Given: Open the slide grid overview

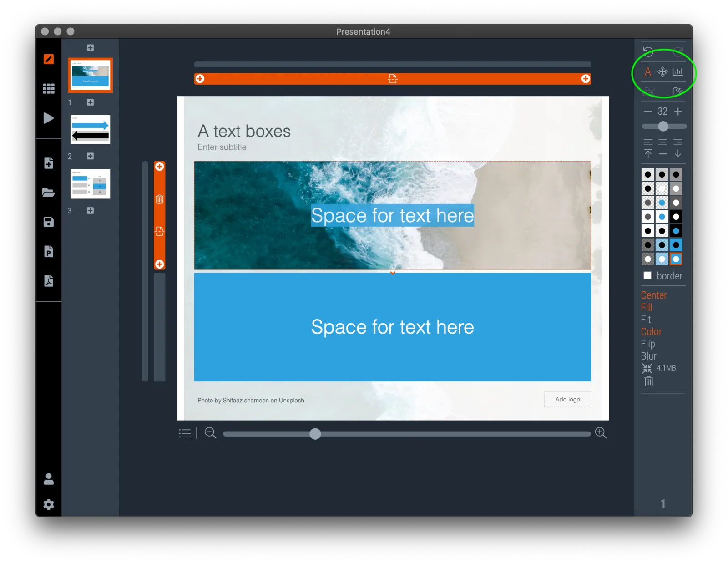Looking at the screenshot, I should pyautogui.click(x=49, y=88).
